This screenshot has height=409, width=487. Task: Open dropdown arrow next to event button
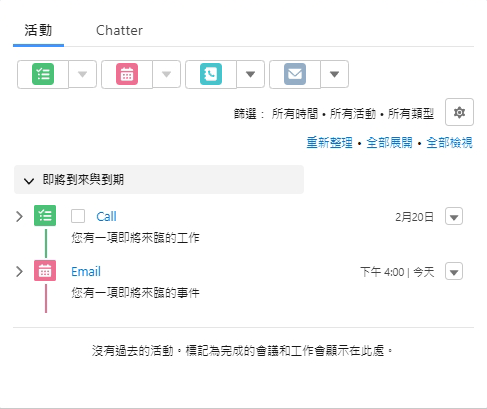tap(167, 74)
